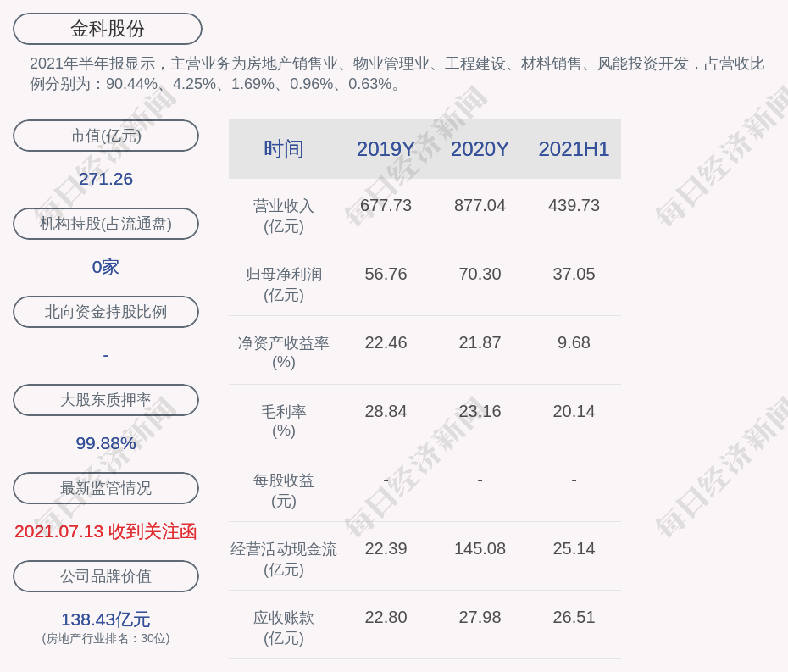Click the gross margin cell 28.84

386,411
